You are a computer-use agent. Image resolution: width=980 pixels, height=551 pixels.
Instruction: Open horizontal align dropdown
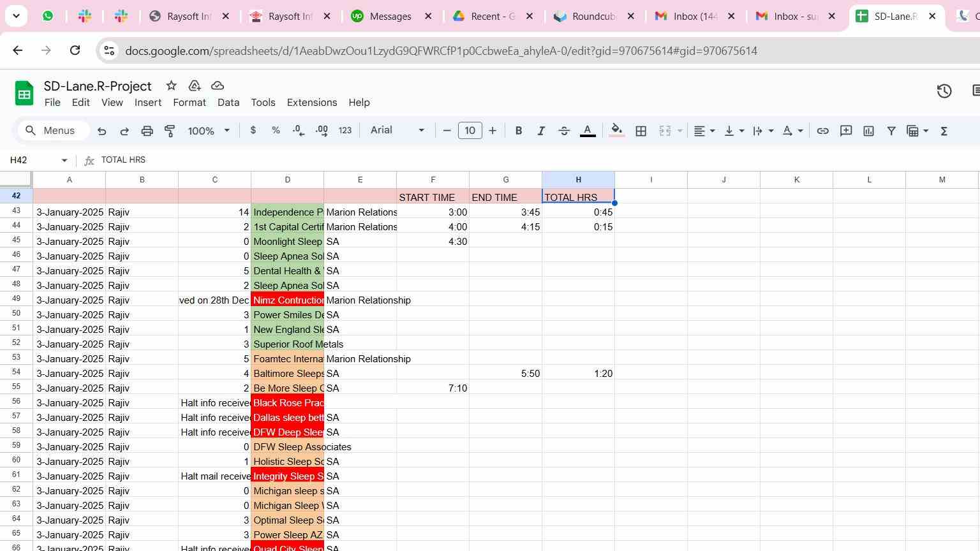(704, 131)
